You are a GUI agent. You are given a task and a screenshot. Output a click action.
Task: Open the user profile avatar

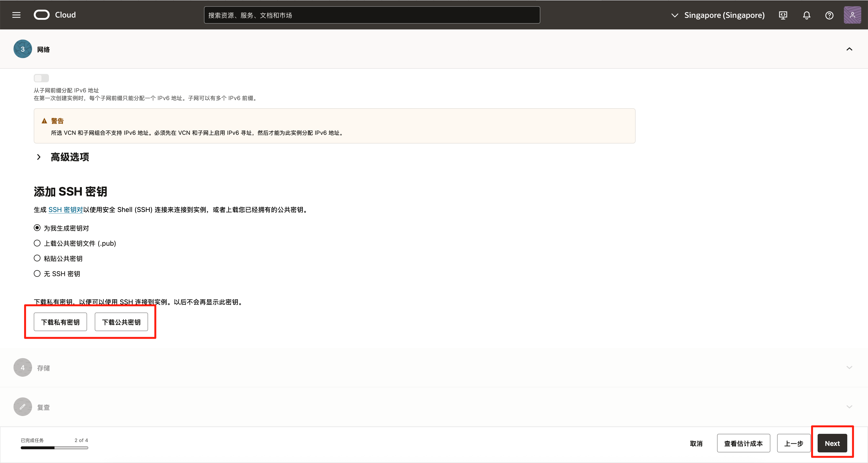tap(852, 15)
